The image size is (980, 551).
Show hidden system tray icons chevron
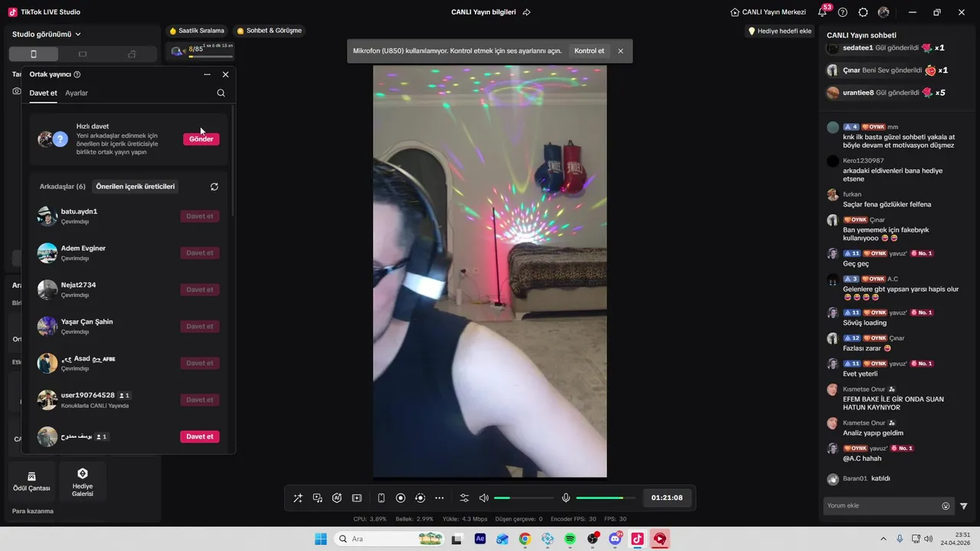[x=883, y=539]
